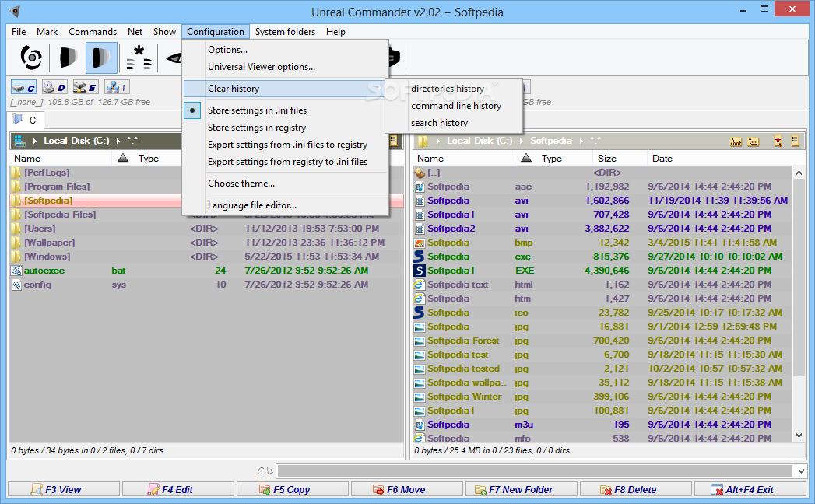Click into the command line input field

536,471
